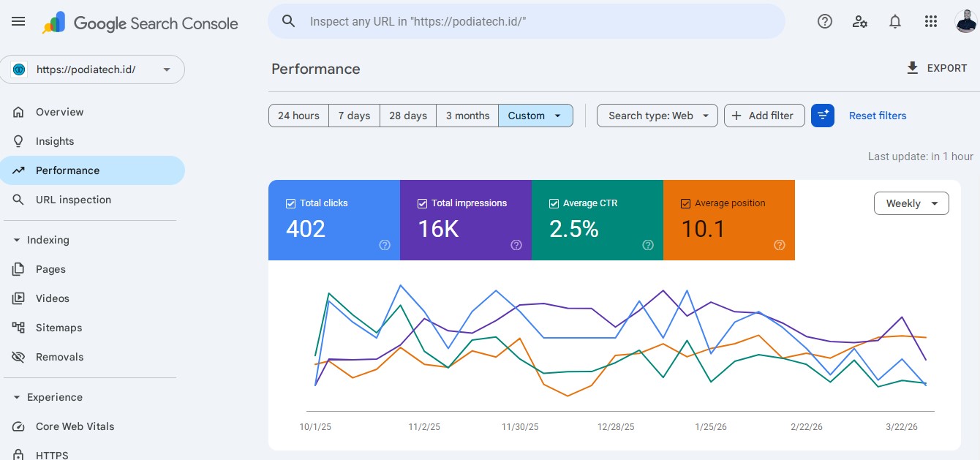This screenshot has width=980, height=460.
Task: Click the Reset filters link
Action: [x=878, y=116]
